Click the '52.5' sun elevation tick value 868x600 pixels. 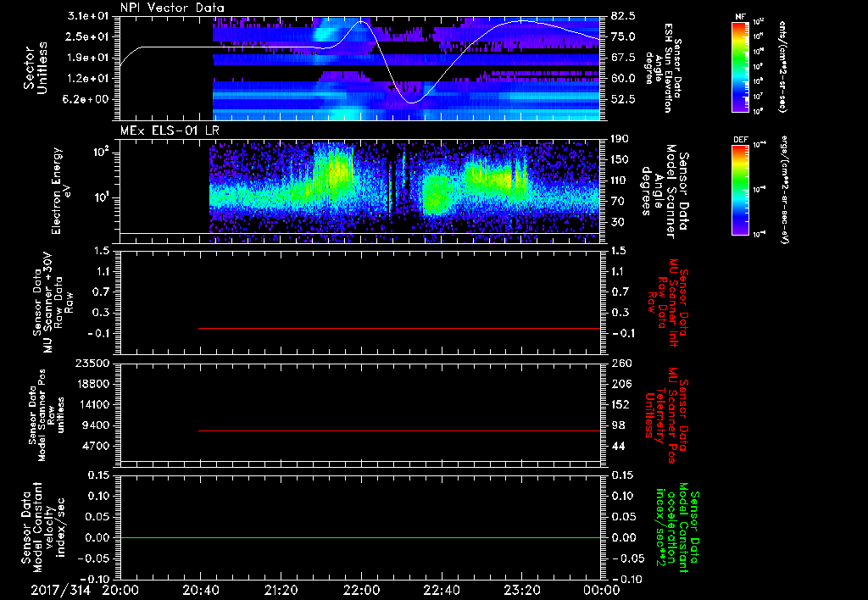point(623,100)
